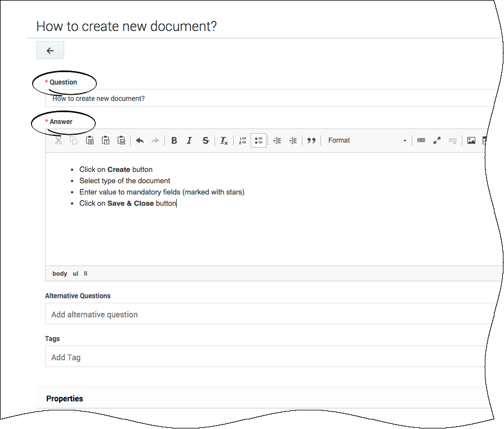Expand the Properties section
The width and height of the screenshot is (504, 429).
tap(65, 399)
